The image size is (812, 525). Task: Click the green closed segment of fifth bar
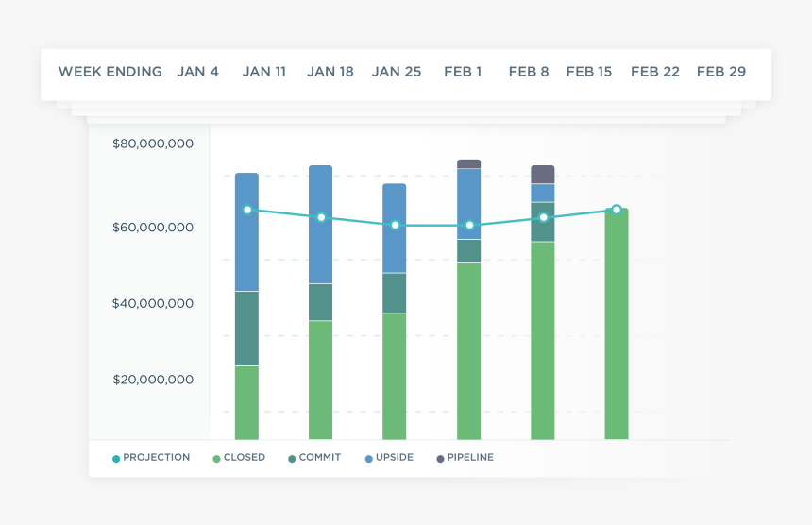pyautogui.click(x=543, y=341)
